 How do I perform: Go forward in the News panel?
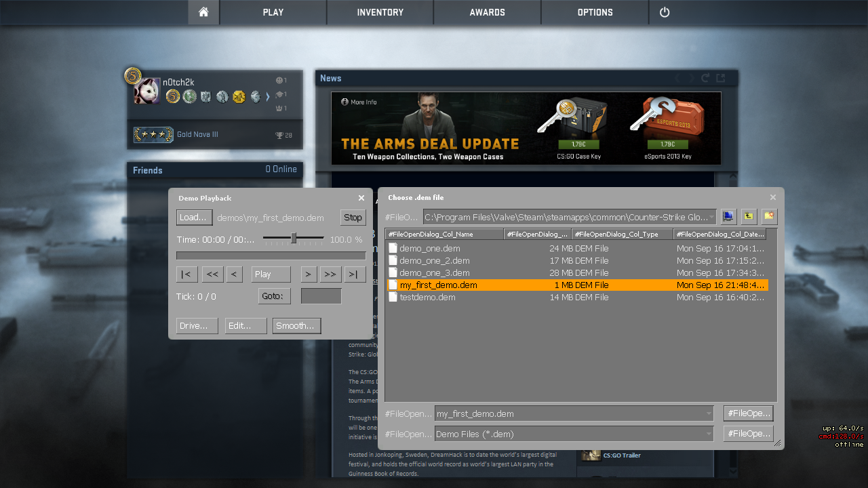(691, 78)
